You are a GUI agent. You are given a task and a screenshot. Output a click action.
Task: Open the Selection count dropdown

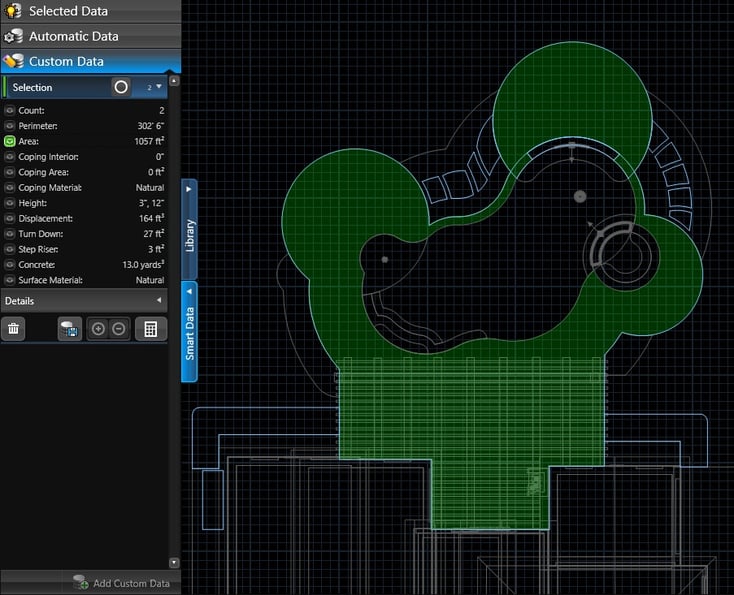click(x=154, y=87)
